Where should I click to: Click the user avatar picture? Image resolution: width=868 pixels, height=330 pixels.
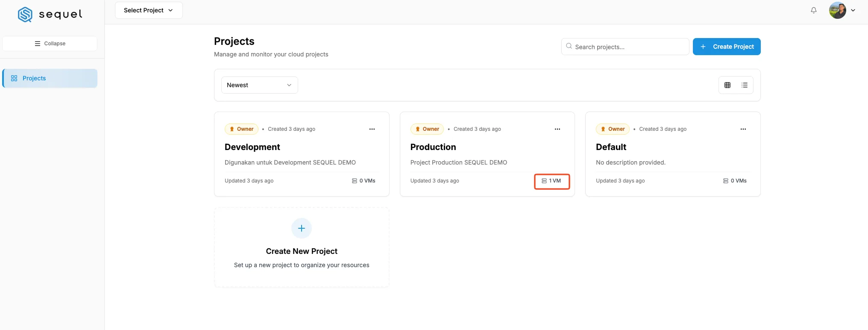838,10
